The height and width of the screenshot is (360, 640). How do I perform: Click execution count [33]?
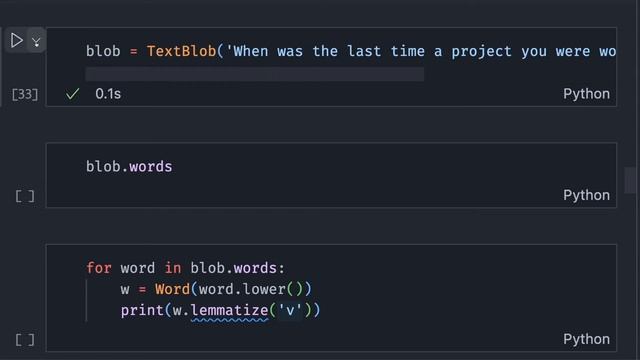click(x=25, y=94)
